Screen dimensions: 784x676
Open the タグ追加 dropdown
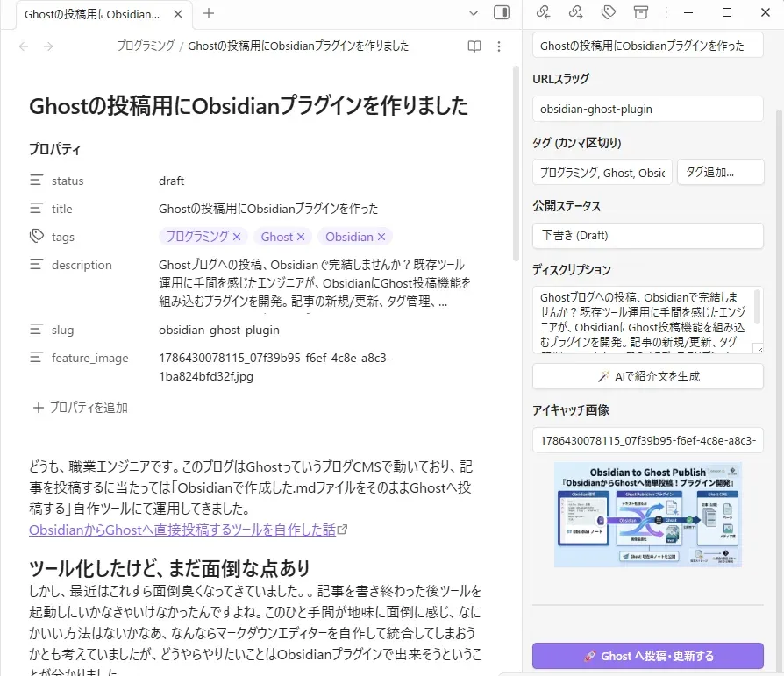tap(721, 173)
